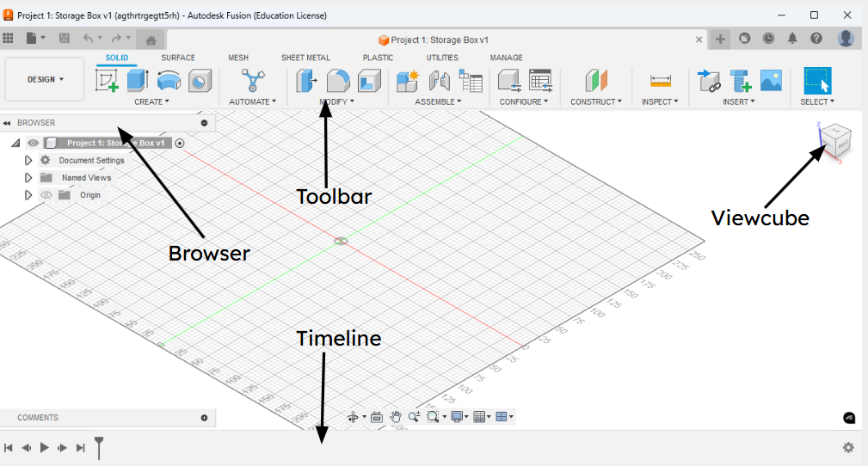Switch to the SURFACE tab
The width and height of the screenshot is (868, 466).
tap(178, 58)
